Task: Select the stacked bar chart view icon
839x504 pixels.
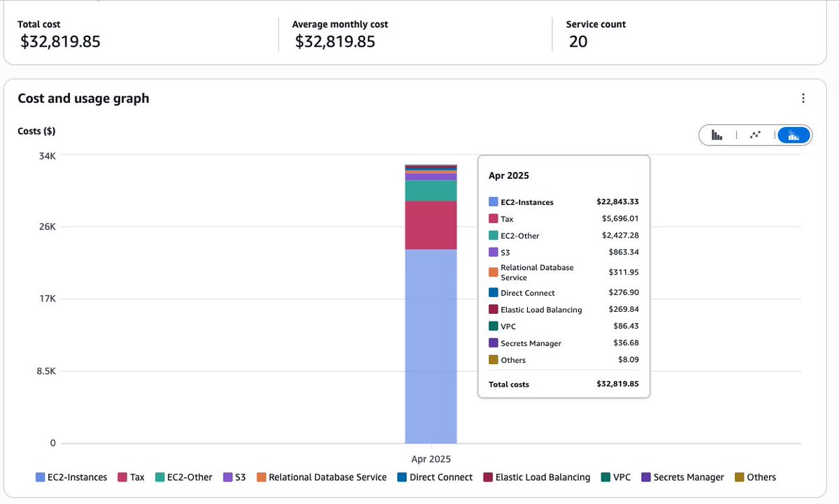Action: [794, 135]
